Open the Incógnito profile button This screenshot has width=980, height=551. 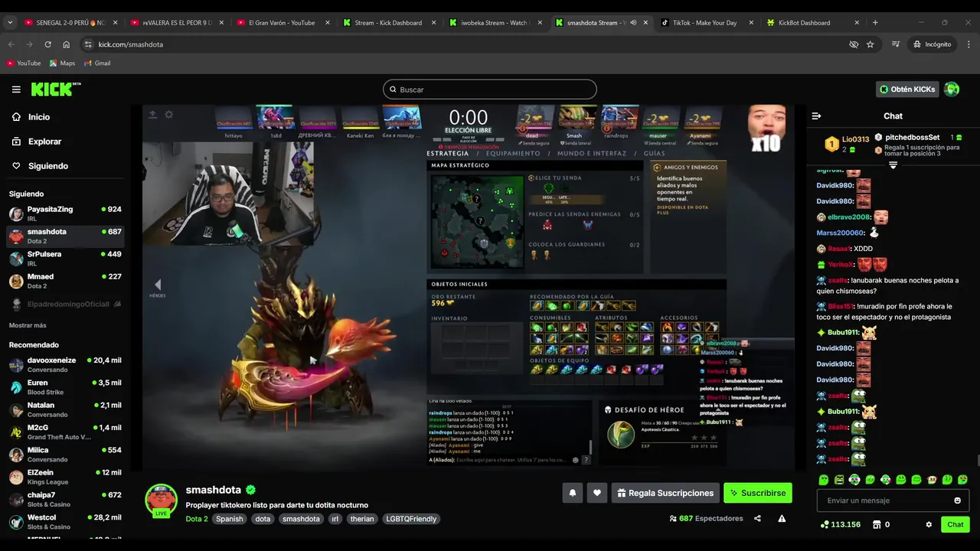pos(932,44)
